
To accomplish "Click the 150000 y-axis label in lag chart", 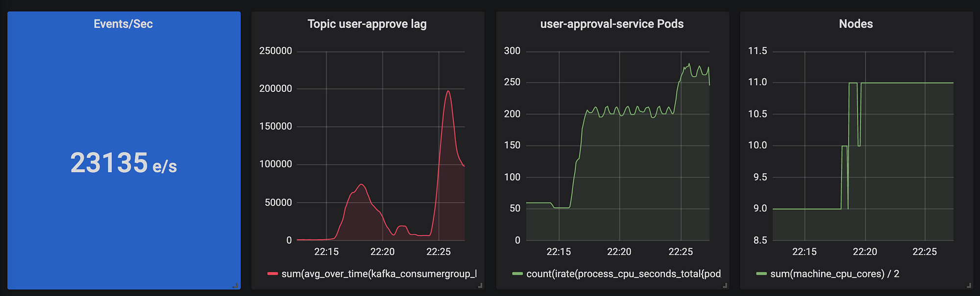I will pyautogui.click(x=275, y=126).
